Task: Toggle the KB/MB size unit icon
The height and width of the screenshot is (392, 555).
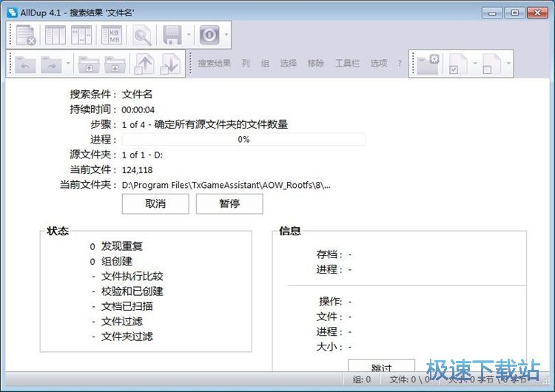Action: pos(112,35)
